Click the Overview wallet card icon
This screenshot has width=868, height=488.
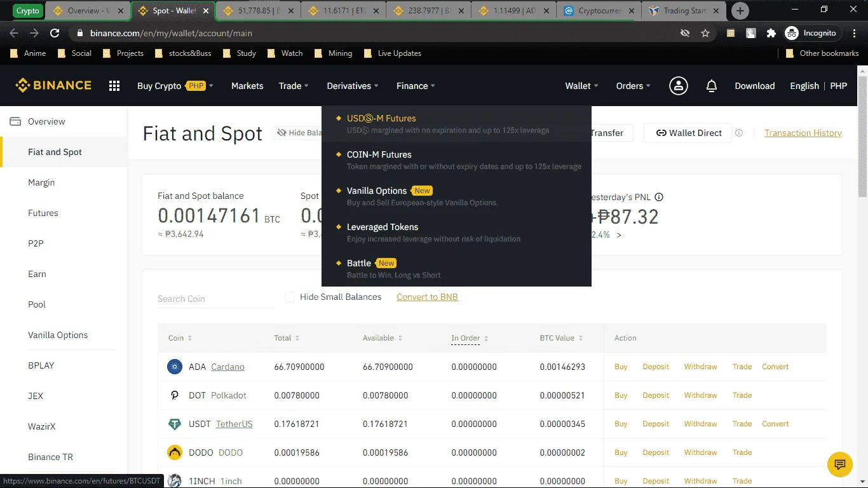pos(15,121)
